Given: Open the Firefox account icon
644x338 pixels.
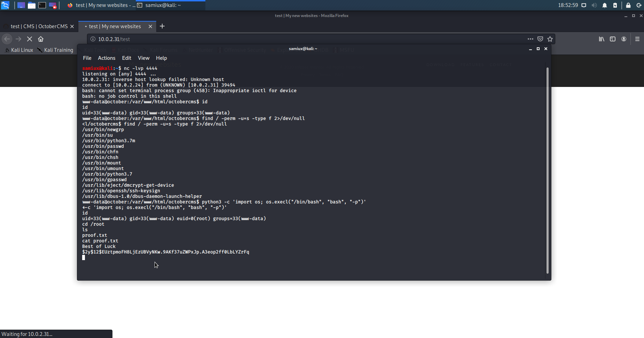Looking at the screenshot, I should pyautogui.click(x=624, y=39).
